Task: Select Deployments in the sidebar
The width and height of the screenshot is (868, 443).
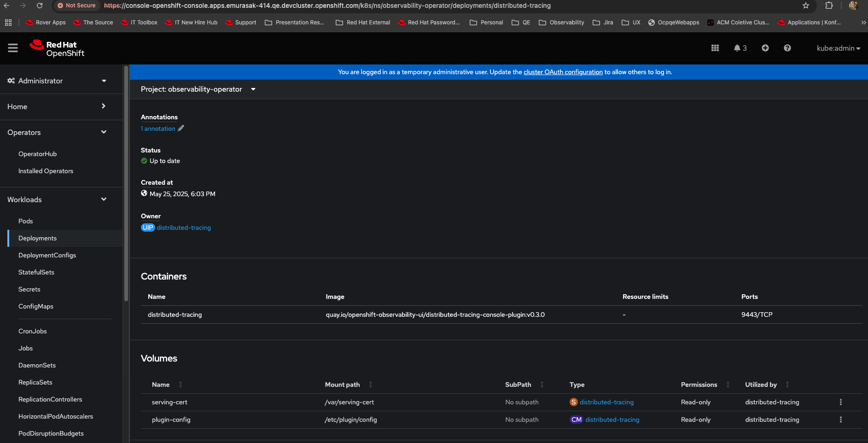Action: tap(37, 238)
